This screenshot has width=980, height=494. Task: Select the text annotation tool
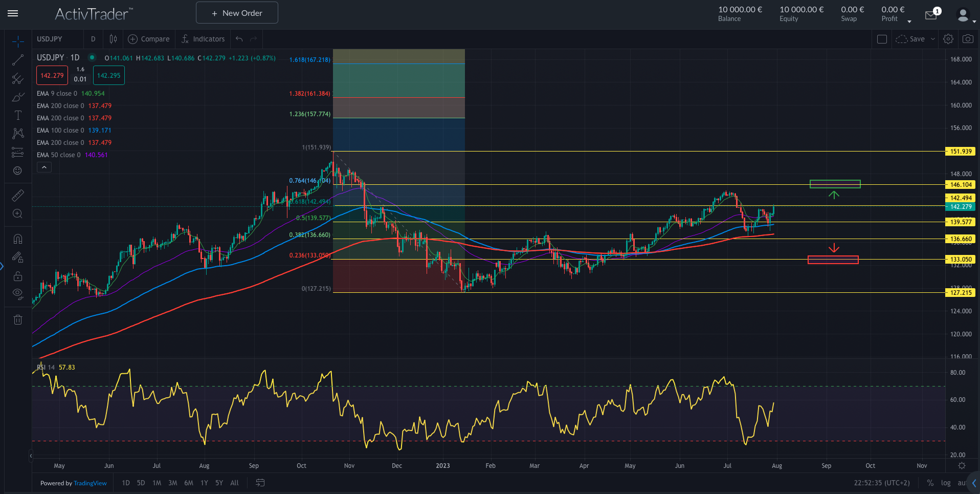pos(18,115)
